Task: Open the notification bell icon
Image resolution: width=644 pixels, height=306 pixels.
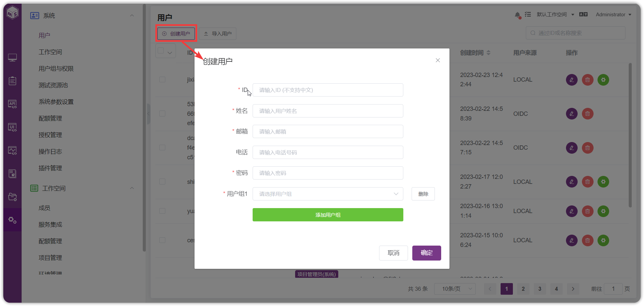Action: coord(518,15)
